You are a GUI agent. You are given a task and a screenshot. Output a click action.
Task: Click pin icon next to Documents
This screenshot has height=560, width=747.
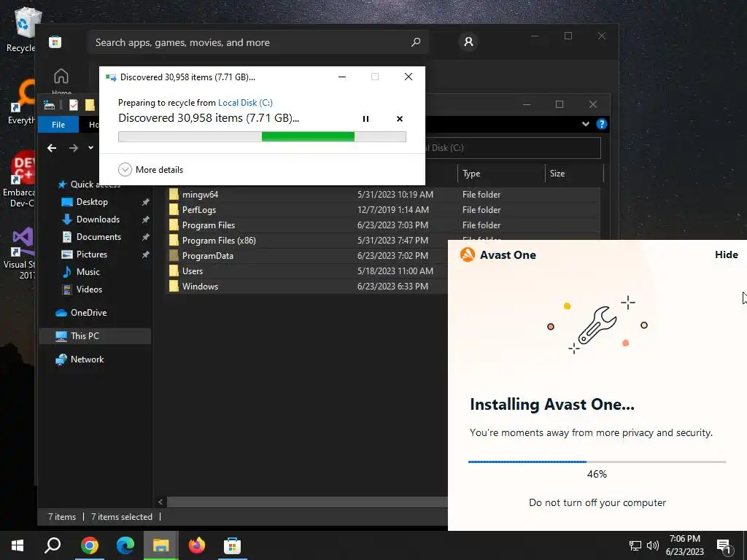(145, 237)
